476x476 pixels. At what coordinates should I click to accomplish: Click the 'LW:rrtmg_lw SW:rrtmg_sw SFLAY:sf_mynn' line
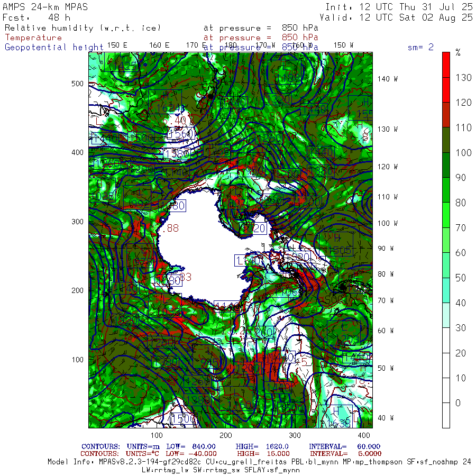[x=221, y=470]
